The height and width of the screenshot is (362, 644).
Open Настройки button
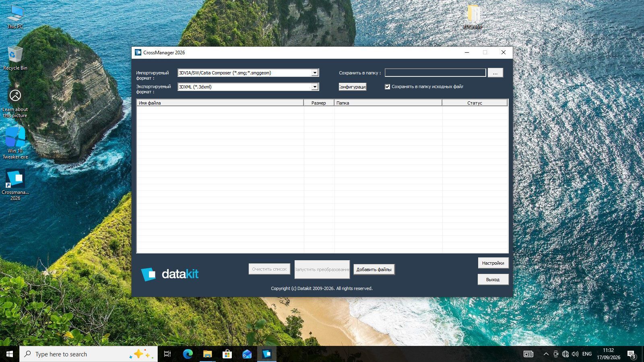(x=493, y=263)
